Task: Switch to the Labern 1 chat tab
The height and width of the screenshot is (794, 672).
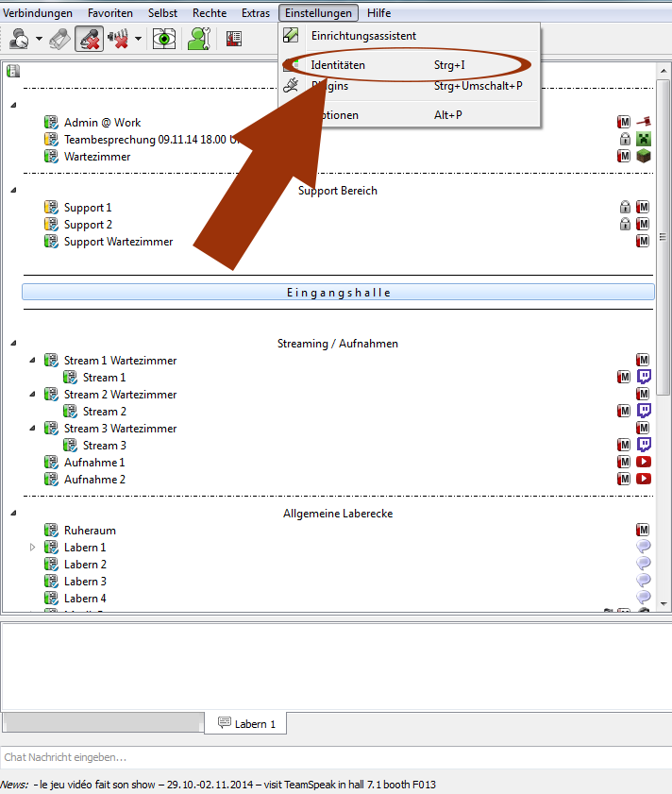Action: point(245,723)
